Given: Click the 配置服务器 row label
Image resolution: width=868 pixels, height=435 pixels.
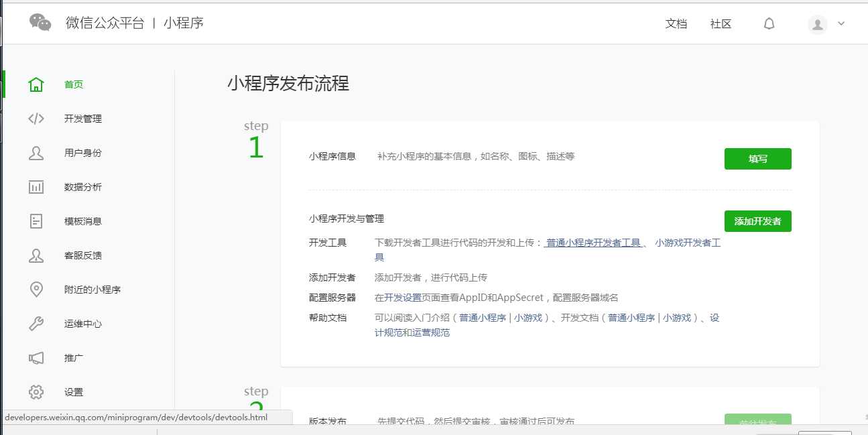Looking at the screenshot, I should (332, 298).
